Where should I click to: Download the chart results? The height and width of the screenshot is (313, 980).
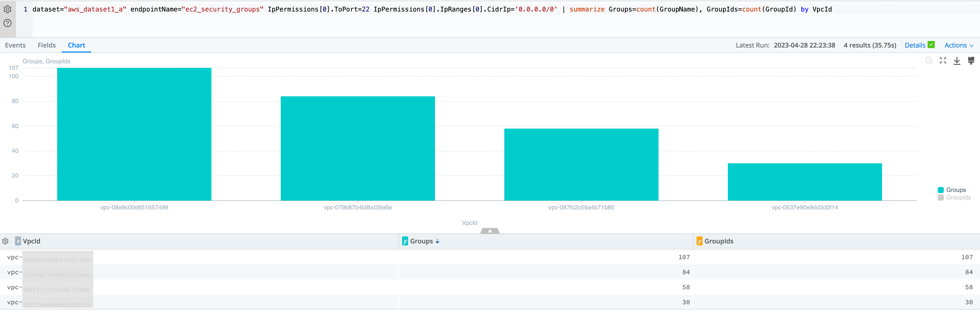pyautogui.click(x=957, y=61)
